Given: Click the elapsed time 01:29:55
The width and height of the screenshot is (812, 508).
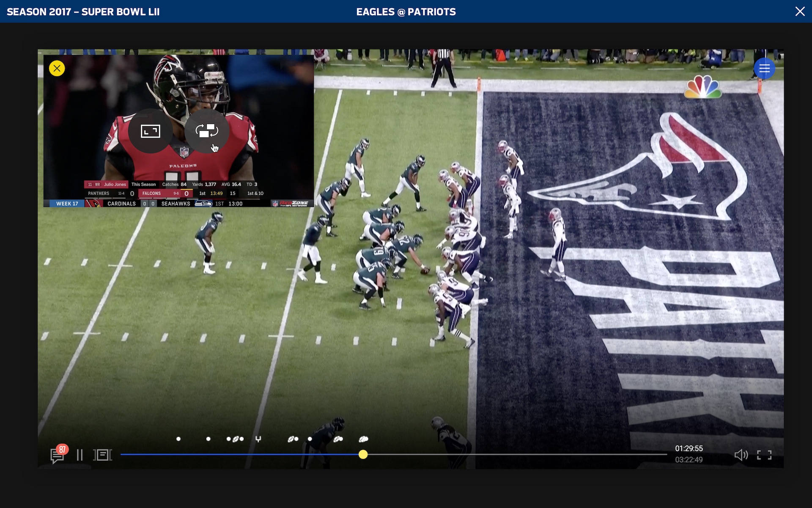Looking at the screenshot, I should [x=689, y=448].
